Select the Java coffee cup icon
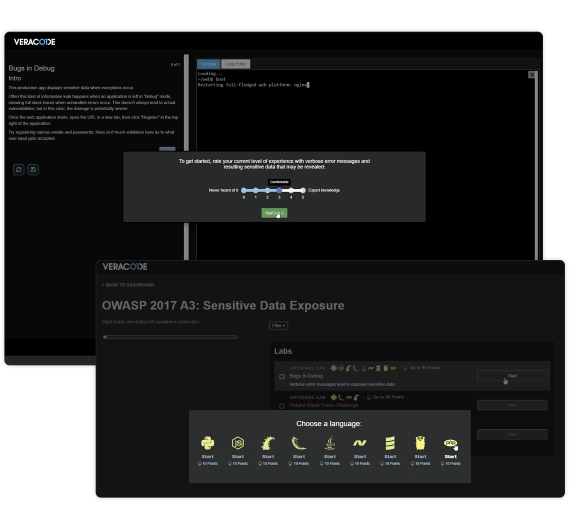The height and width of the screenshot is (528, 570). [x=330, y=443]
